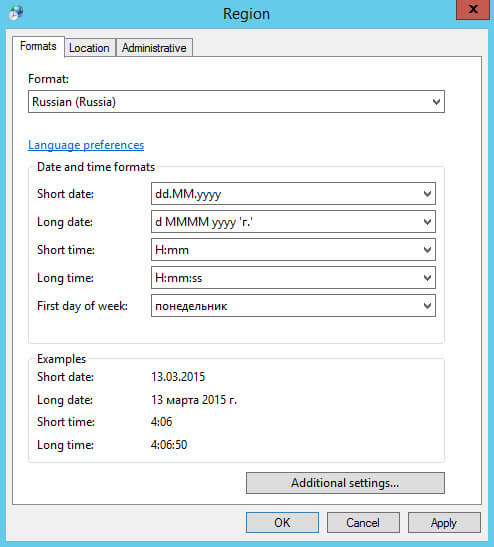494x547 pixels.
Task: Open the Administrative tab
Action: (x=154, y=48)
